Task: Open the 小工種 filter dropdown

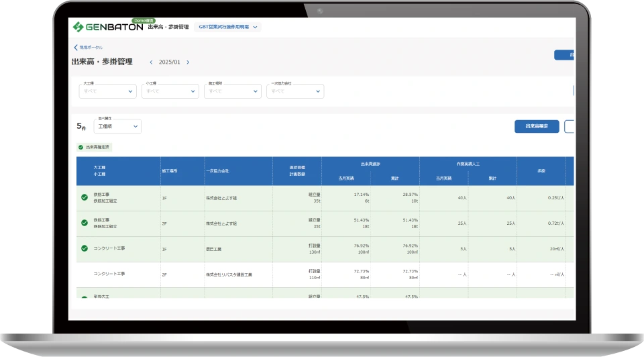Action: click(x=170, y=91)
